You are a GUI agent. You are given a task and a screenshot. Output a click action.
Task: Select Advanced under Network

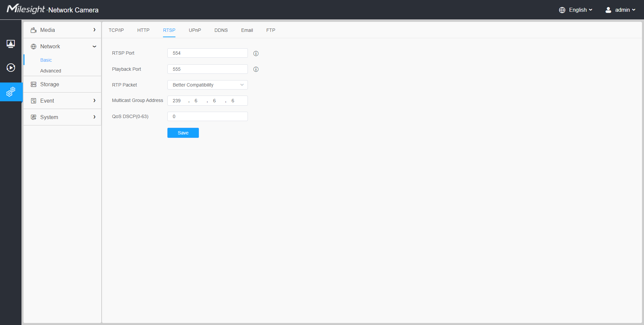pos(51,71)
